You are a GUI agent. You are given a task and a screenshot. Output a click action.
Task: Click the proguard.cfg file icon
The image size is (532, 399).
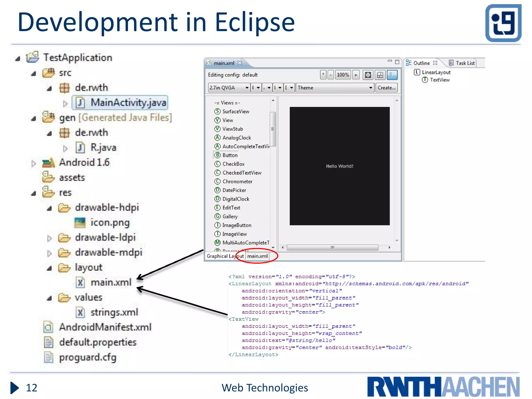click(x=48, y=357)
